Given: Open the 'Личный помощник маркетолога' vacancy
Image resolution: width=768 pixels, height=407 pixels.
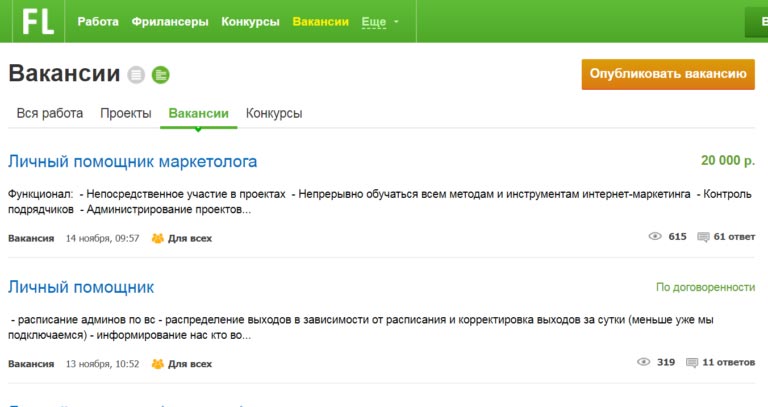Looking at the screenshot, I should click(132, 161).
